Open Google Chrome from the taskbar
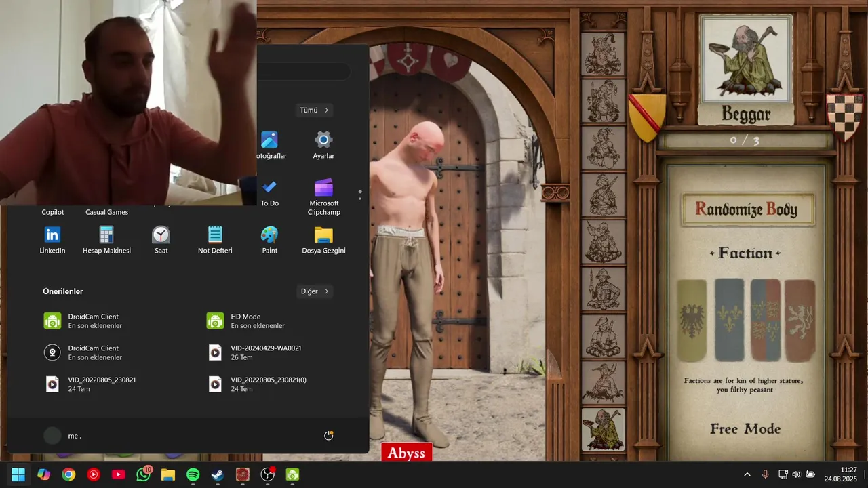 pos(68,474)
